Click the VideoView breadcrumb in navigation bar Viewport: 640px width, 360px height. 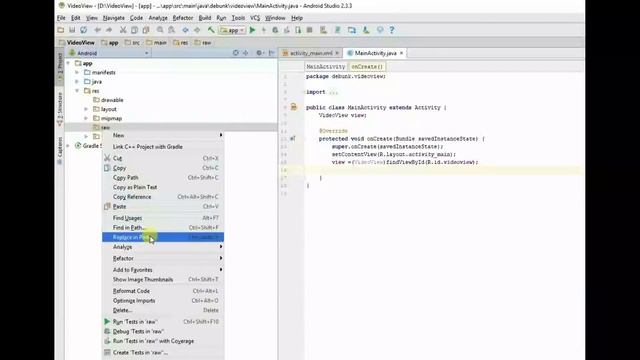click(x=77, y=42)
